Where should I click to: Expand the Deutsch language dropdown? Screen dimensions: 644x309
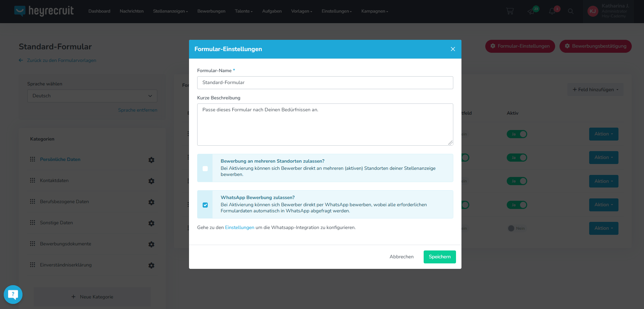[x=92, y=96]
